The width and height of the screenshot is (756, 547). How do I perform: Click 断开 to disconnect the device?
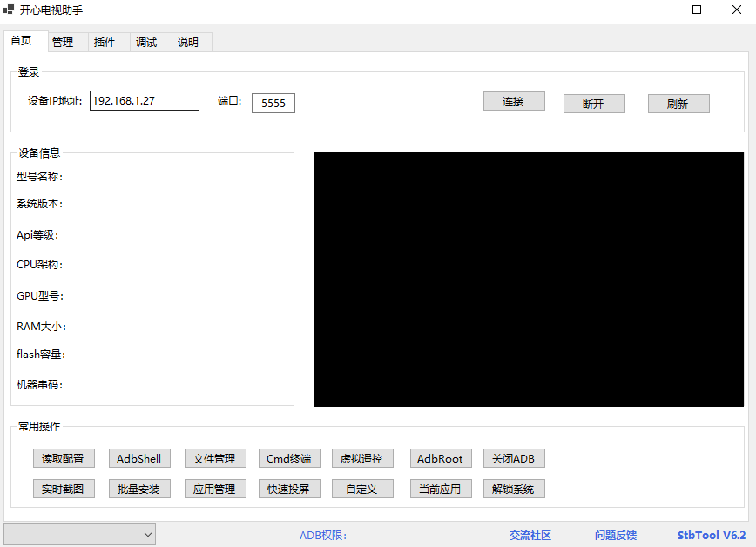[x=593, y=104]
